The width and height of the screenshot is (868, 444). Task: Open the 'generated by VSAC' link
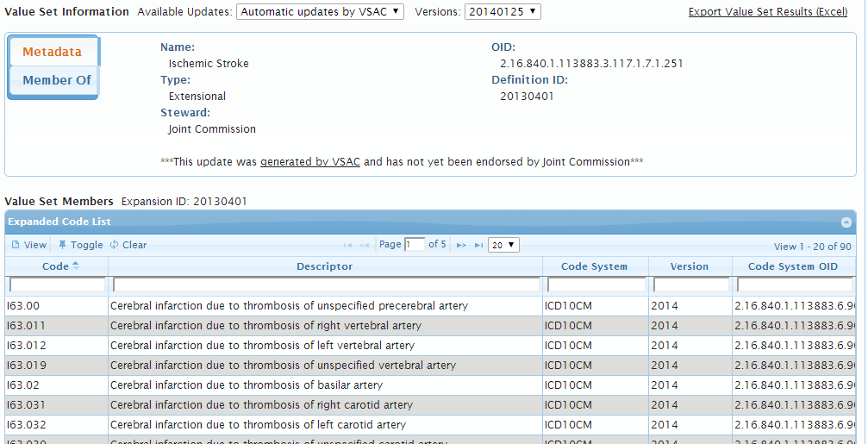[310, 161]
